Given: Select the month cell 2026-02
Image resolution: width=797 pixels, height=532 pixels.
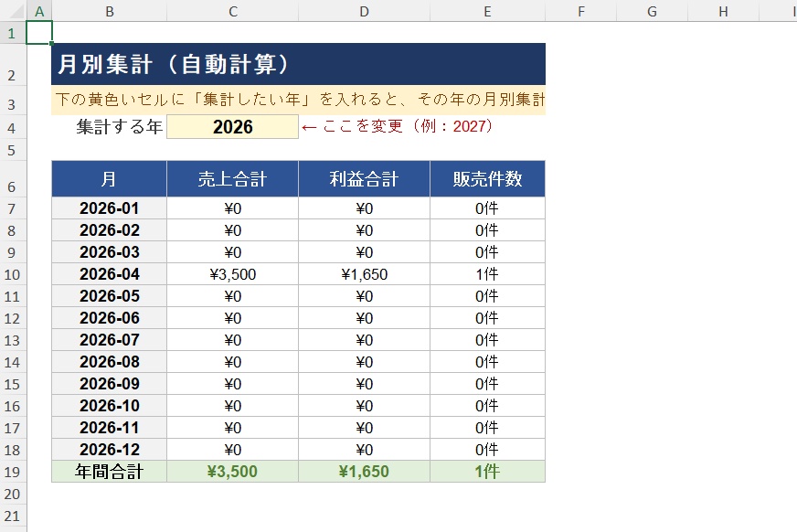Looking at the screenshot, I should pyautogui.click(x=110, y=230).
